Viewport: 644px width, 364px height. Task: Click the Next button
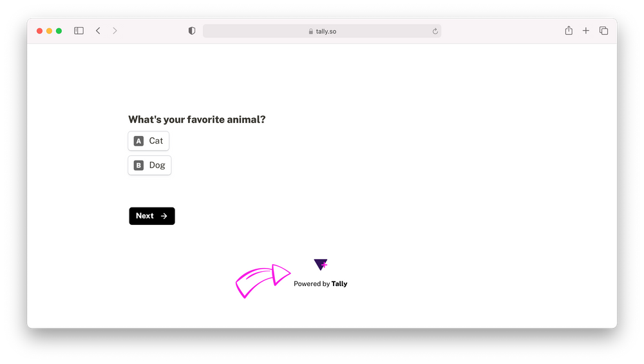pyautogui.click(x=152, y=216)
